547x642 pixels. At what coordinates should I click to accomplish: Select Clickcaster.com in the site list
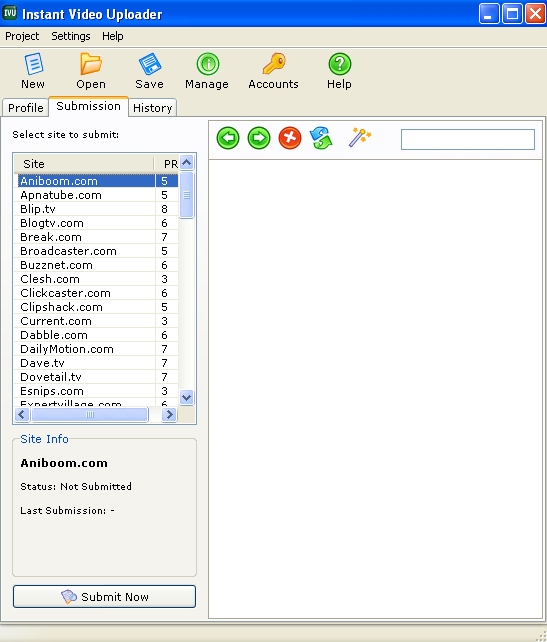pos(97,293)
